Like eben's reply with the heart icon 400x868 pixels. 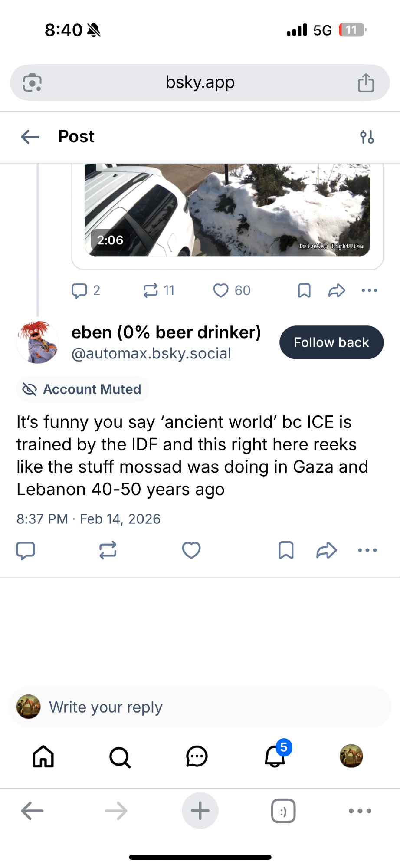coord(191,550)
